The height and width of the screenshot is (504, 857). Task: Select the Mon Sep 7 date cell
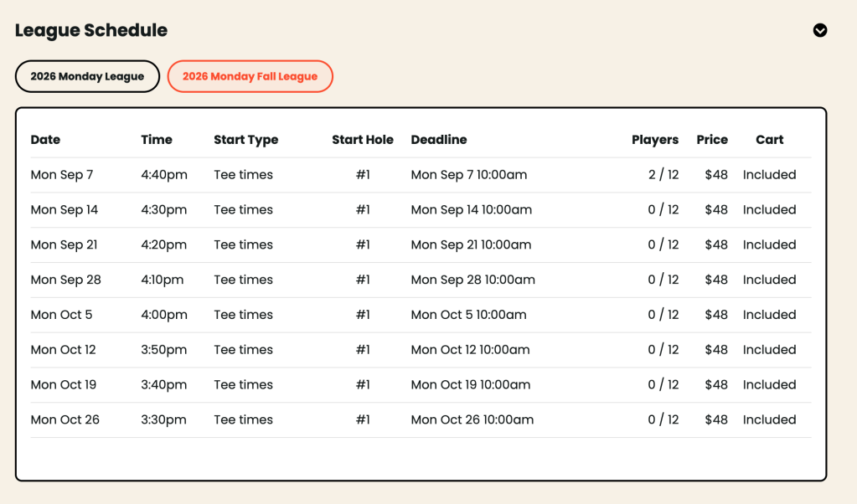(x=62, y=175)
